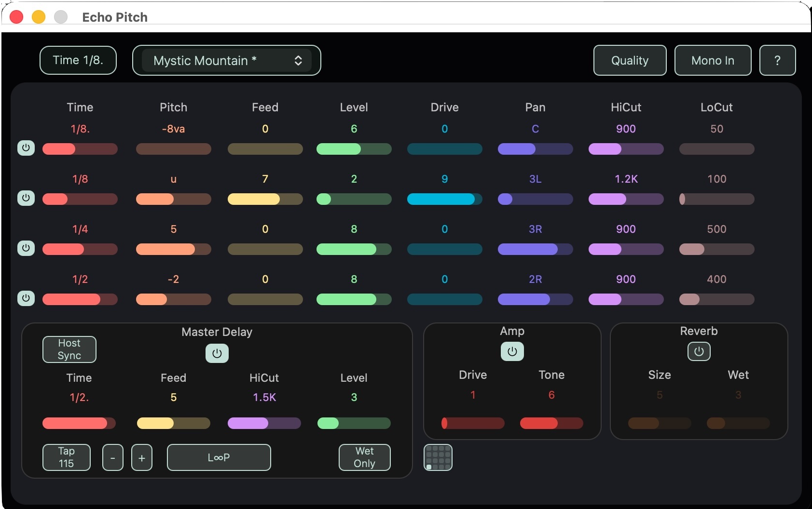Adjust the Pan slider showing 3L
Image resolution: width=812 pixels, height=509 pixels.
coord(536,199)
